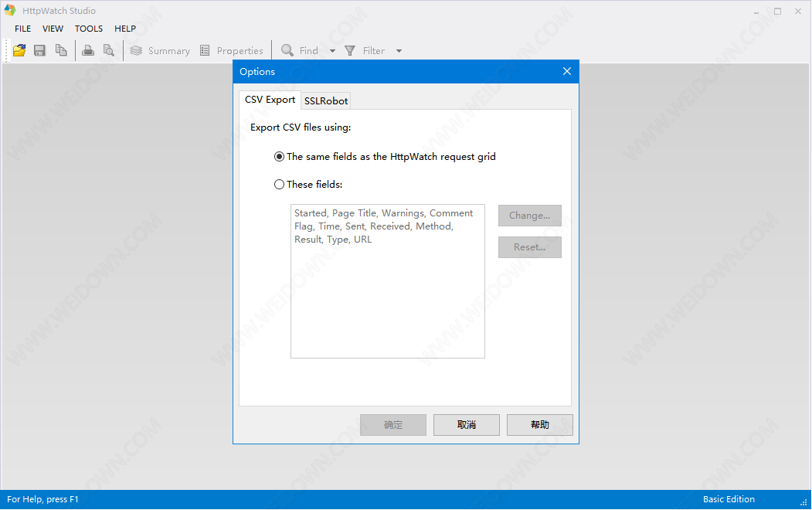Click the Change... button
The height and width of the screenshot is (510, 812).
coord(530,216)
